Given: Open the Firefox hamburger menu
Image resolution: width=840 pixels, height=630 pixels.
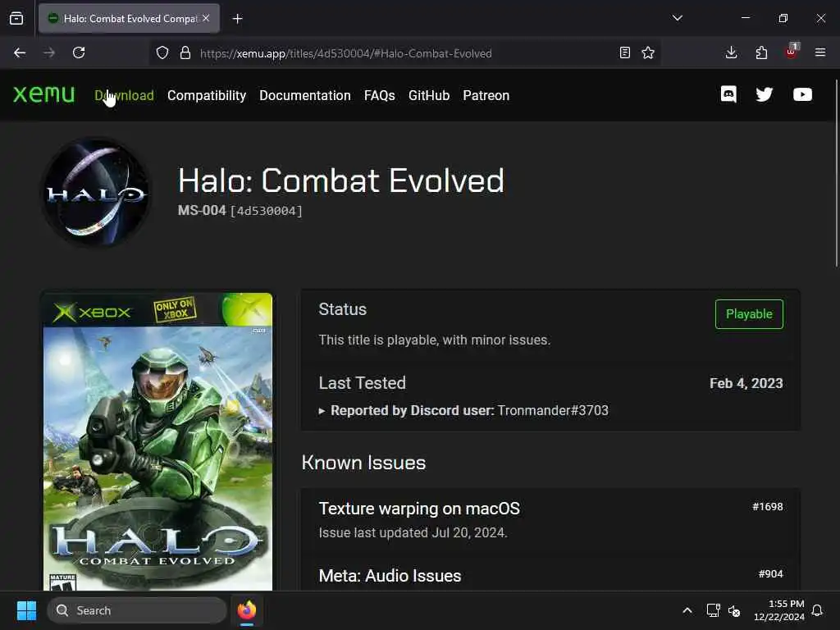Looking at the screenshot, I should pyautogui.click(x=820, y=52).
